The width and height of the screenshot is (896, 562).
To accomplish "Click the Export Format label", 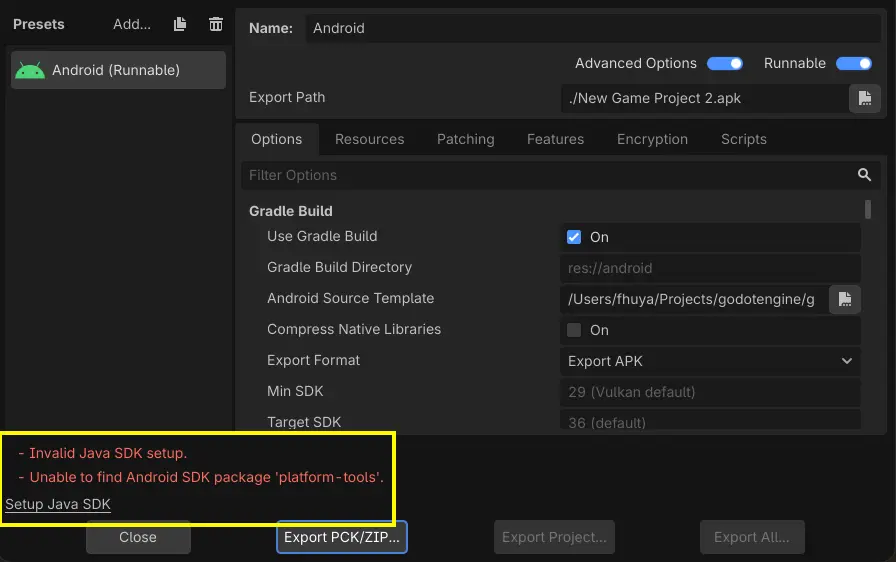I will pyautogui.click(x=314, y=360).
